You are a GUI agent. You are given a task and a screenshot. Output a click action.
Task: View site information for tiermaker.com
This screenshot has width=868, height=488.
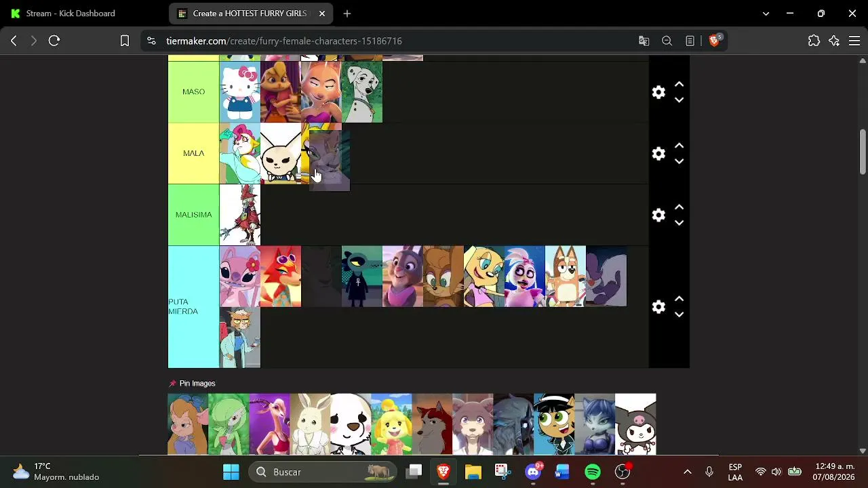[x=151, y=41]
